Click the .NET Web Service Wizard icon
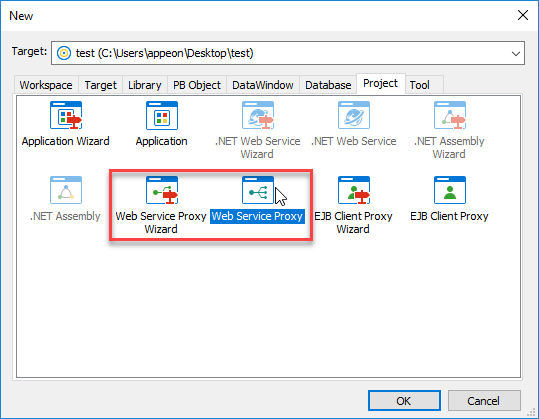Screen dimensions: 539x419 tap(258, 115)
